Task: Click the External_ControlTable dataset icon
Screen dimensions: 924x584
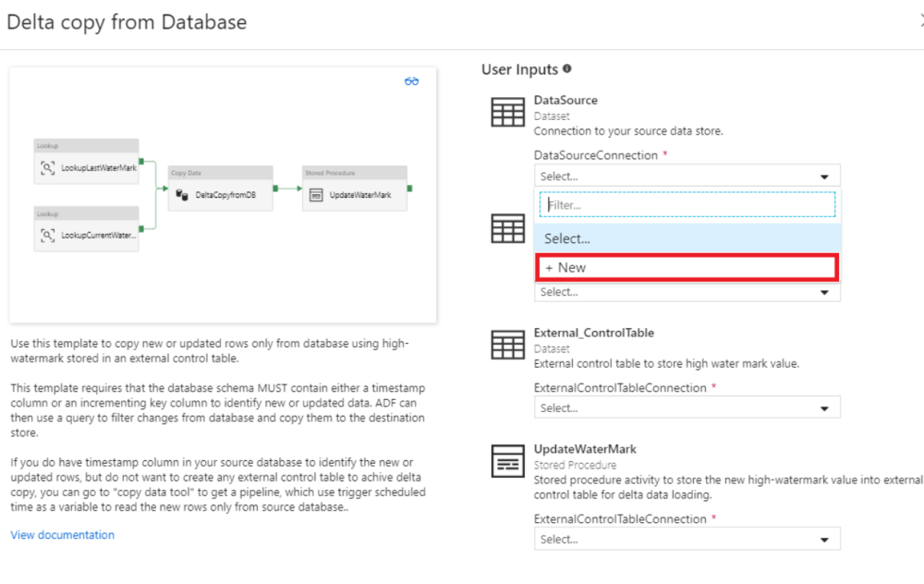Action: coord(507,345)
